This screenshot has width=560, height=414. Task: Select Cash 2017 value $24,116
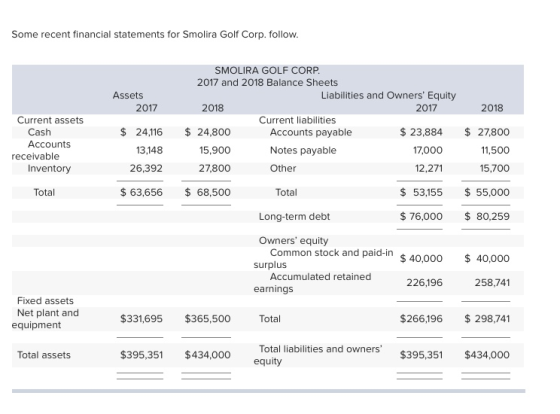coord(141,132)
